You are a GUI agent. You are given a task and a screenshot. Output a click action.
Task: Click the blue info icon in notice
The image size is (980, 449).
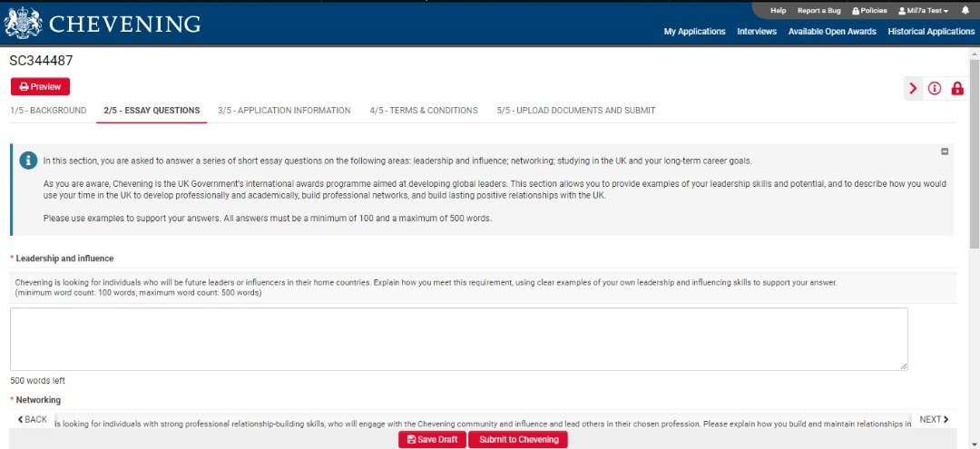pos(28,161)
